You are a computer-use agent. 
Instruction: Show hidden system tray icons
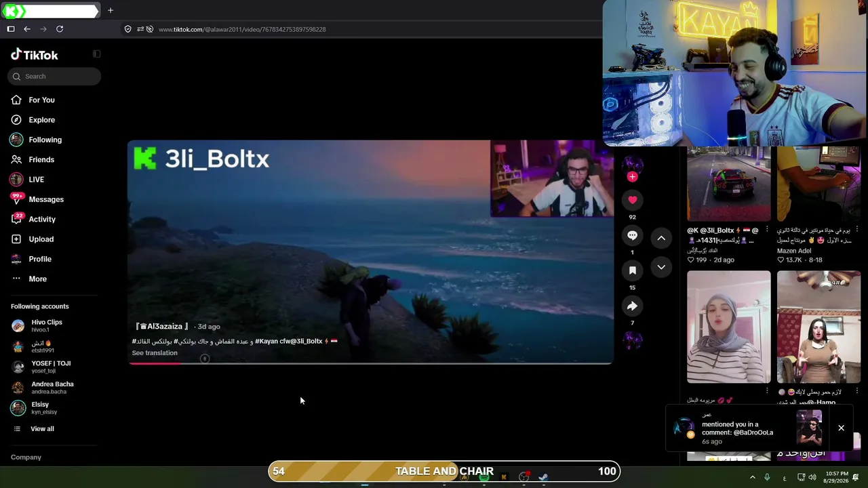[752, 477]
